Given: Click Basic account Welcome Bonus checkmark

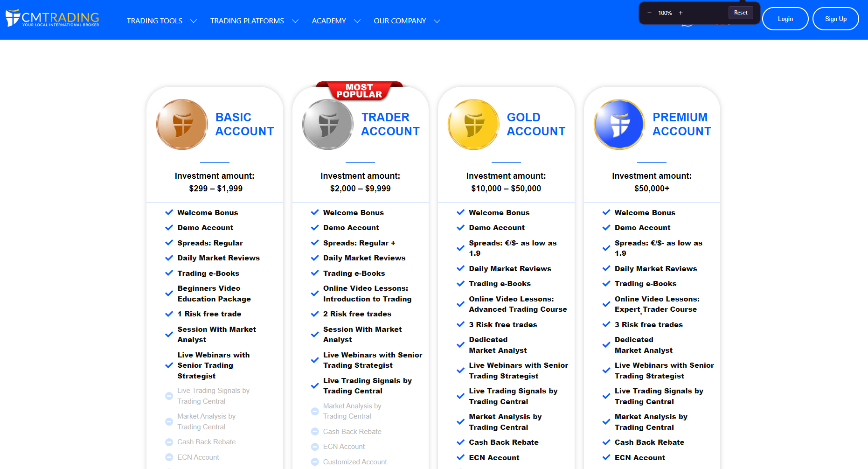Looking at the screenshot, I should tap(169, 212).
